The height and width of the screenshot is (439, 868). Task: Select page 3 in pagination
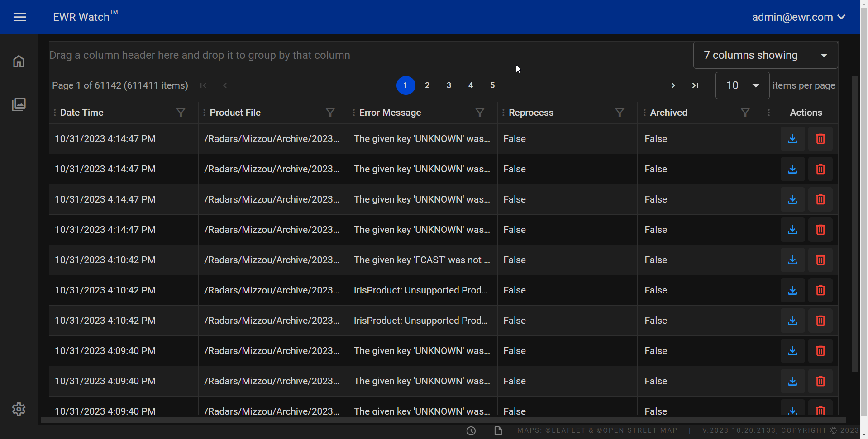(449, 85)
